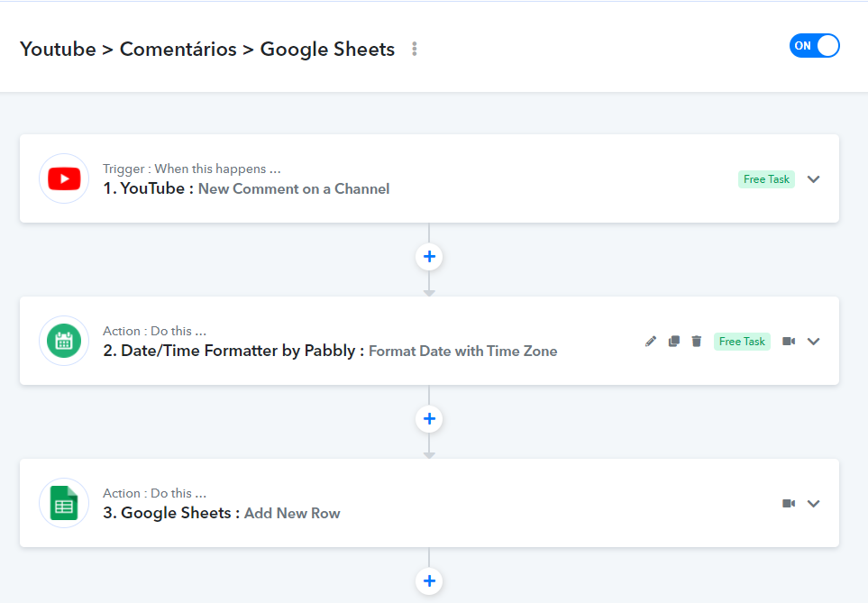Click the workflow title Youtube > Comentários > Google Sheets
Image resolution: width=868 pixels, height=603 pixels.
[207, 50]
